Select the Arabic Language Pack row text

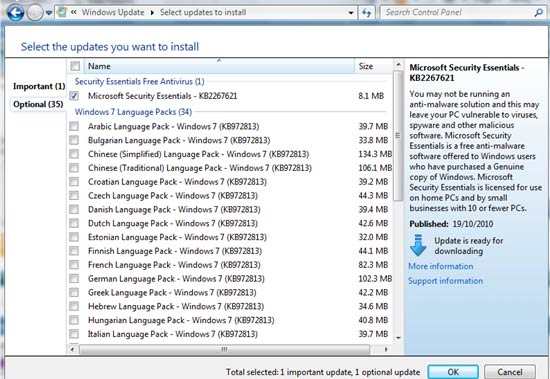point(174,126)
